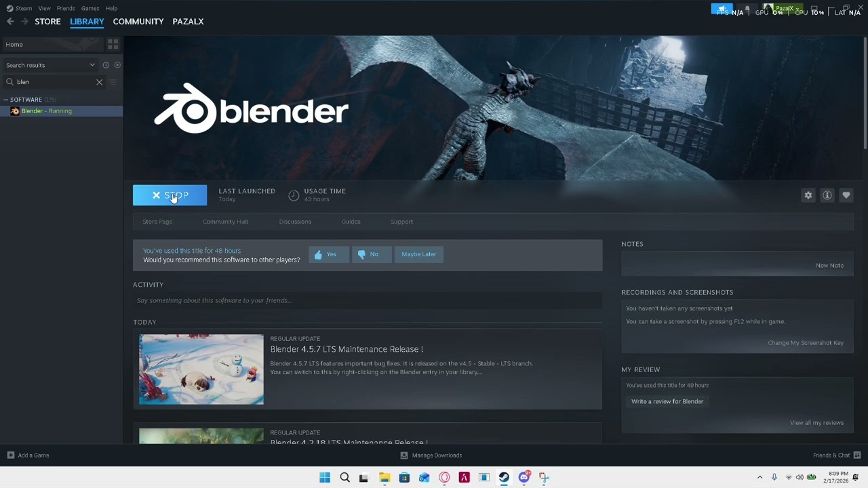
Task: Click the announcements megaphone icon
Action: pos(722,9)
